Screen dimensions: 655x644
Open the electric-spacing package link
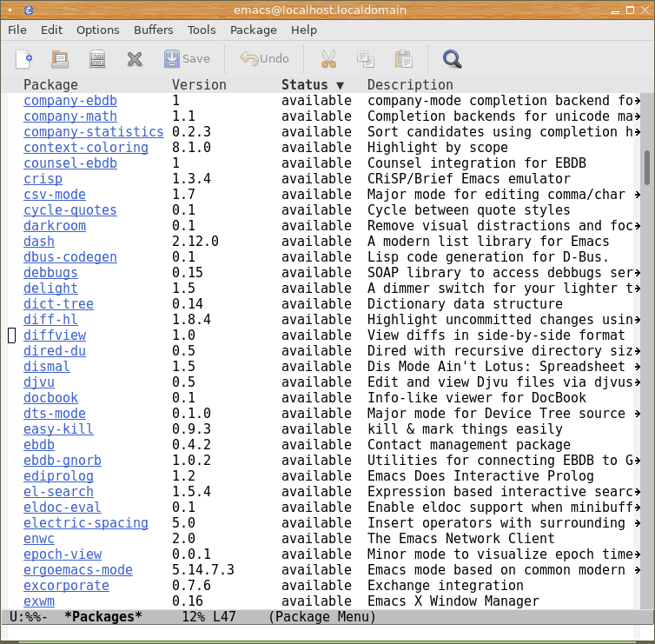(86, 523)
